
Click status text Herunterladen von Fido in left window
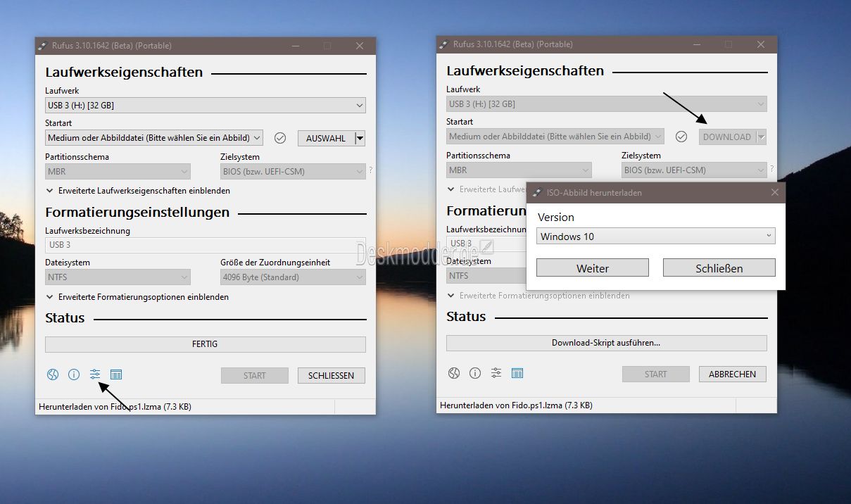click(x=115, y=407)
